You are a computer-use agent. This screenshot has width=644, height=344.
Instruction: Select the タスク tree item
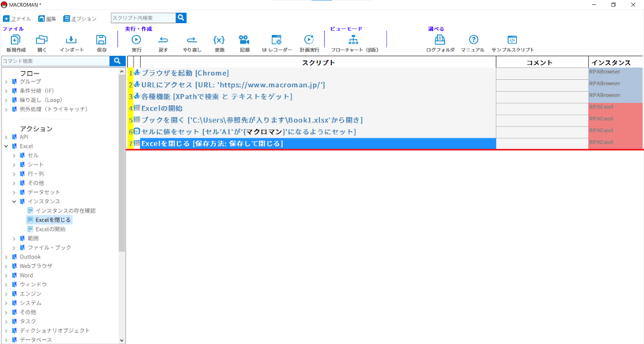point(28,321)
